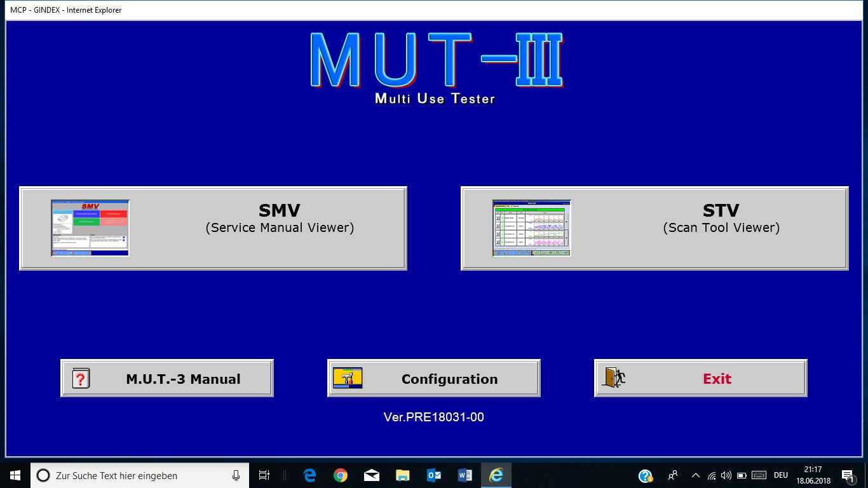The image size is (868, 488).
Task: Click the help question mark tray icon
Action: click(x=646, y=475)
